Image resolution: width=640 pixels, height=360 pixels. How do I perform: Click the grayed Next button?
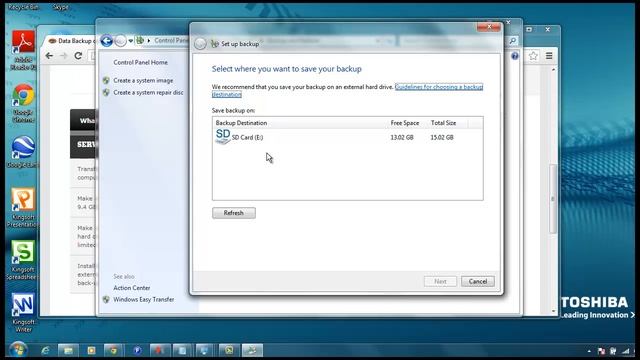(x=440, y=281)
